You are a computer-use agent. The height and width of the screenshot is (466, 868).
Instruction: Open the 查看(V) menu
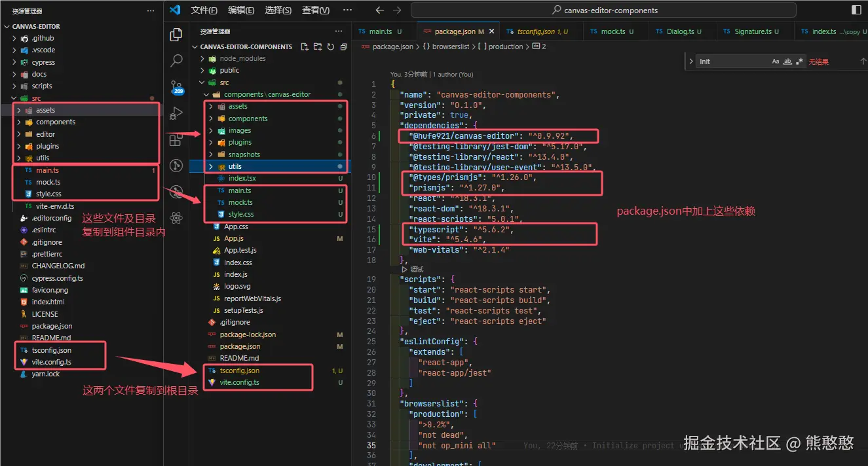point(316,10)
